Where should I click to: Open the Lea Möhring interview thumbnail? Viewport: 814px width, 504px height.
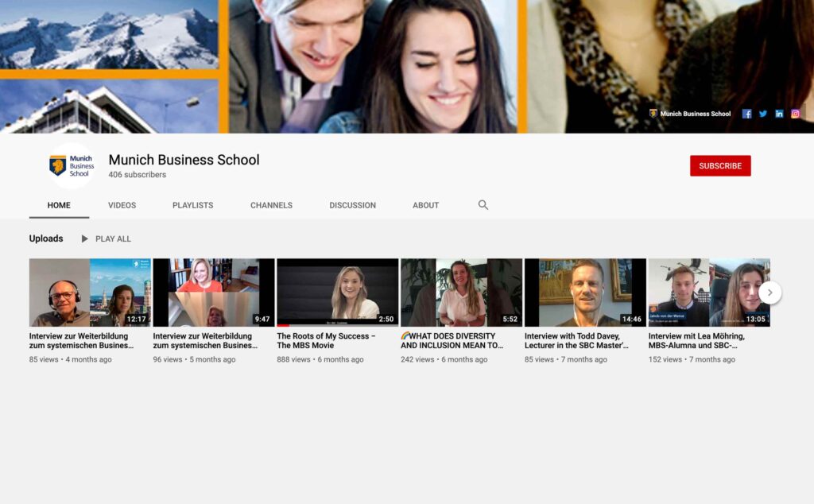709,293
